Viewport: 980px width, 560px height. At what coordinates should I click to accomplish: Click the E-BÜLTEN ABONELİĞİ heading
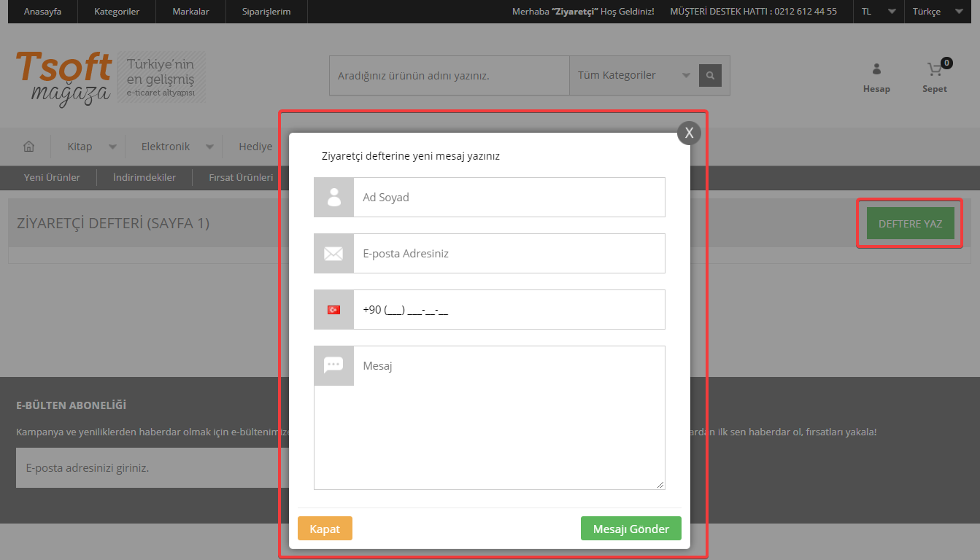[72, 405]
